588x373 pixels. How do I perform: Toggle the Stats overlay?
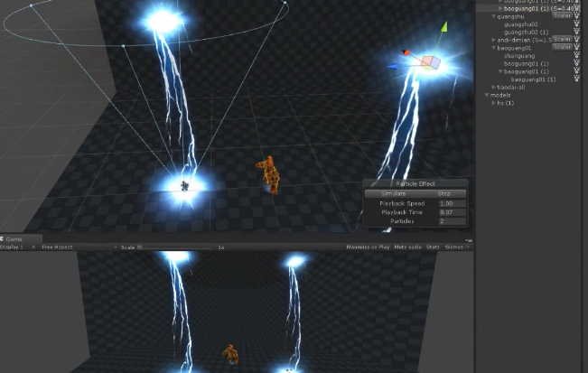[x=433, y=247]
